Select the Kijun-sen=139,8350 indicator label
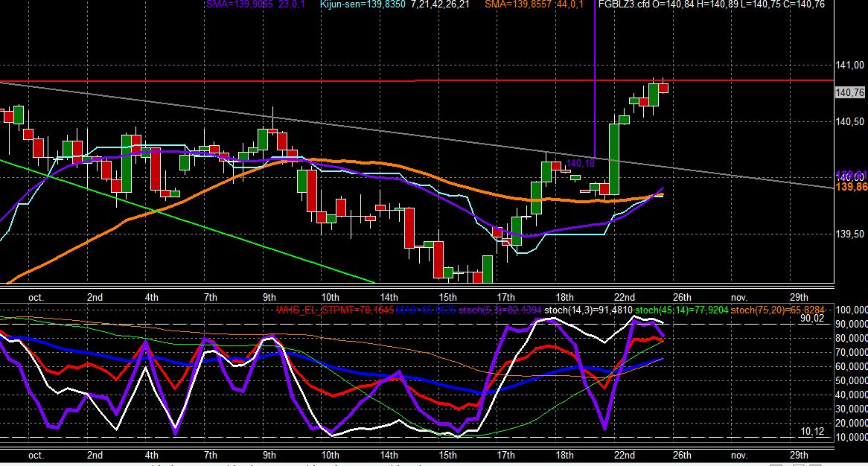This screenshot has height=466, width=868. tap(363, 4)
